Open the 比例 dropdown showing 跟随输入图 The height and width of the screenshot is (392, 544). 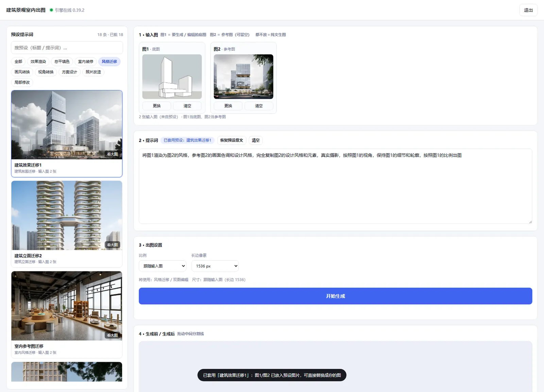(x=163, y=266)
